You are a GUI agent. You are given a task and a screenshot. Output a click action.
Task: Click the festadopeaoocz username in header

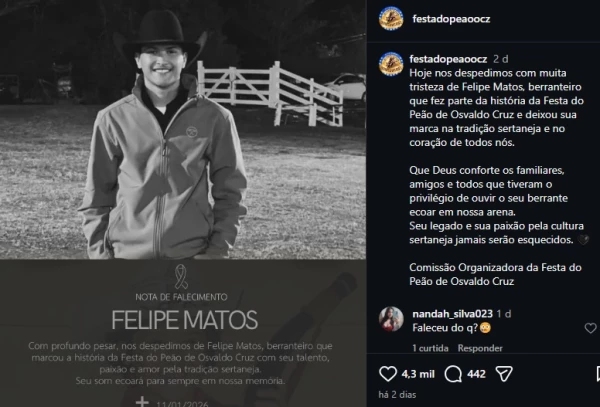point(451,19)
